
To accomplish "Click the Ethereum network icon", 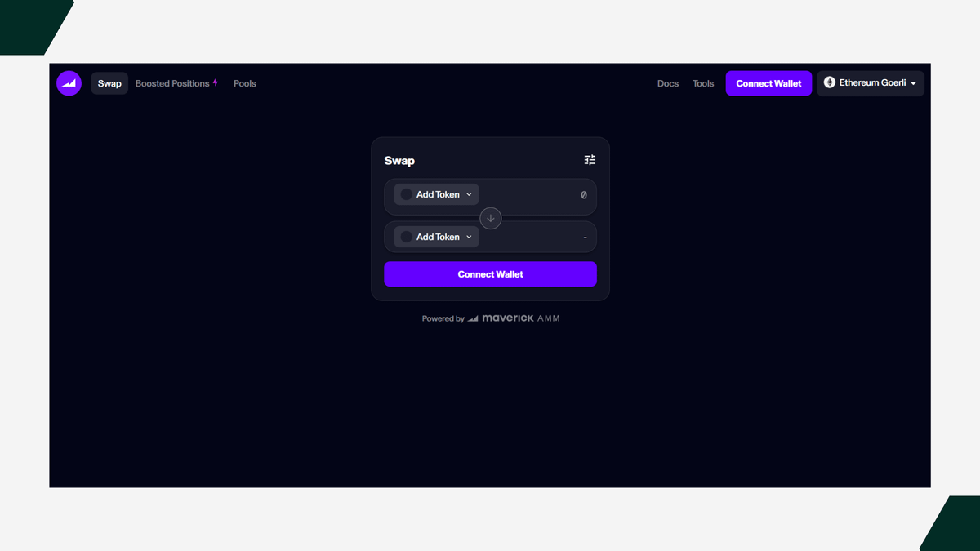I will coord(830,83).
